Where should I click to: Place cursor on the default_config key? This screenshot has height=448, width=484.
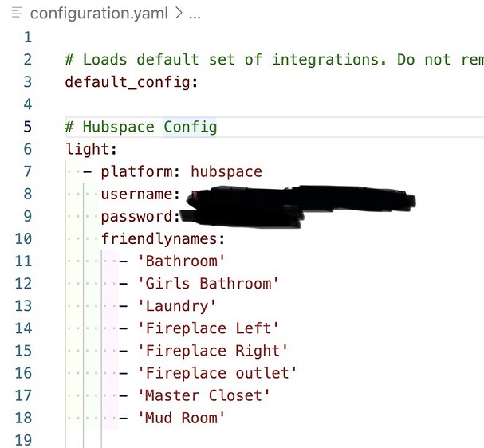tap(128, 82)
